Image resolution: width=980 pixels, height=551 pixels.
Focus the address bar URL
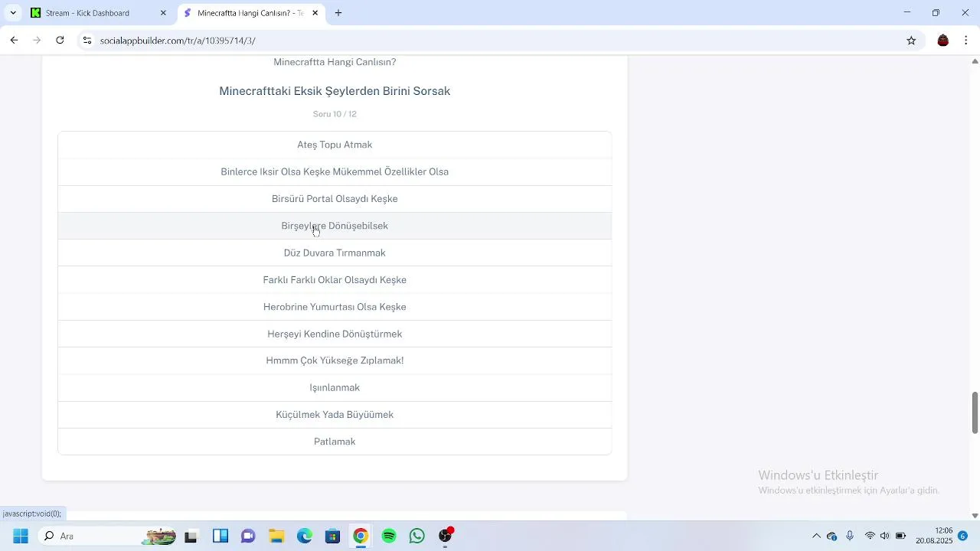[x=178, y=41]
